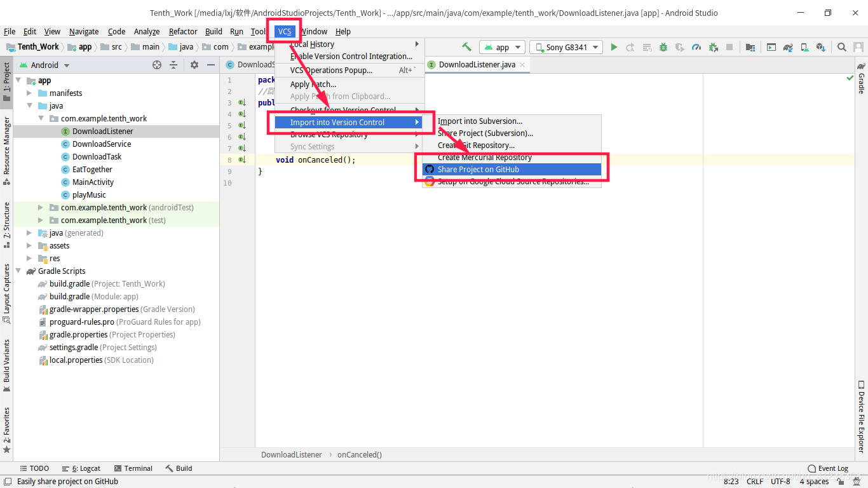This screenshot has height=488, width=868.
Task: Close the DownloadListener.java tab
Action: coord(522,65)
